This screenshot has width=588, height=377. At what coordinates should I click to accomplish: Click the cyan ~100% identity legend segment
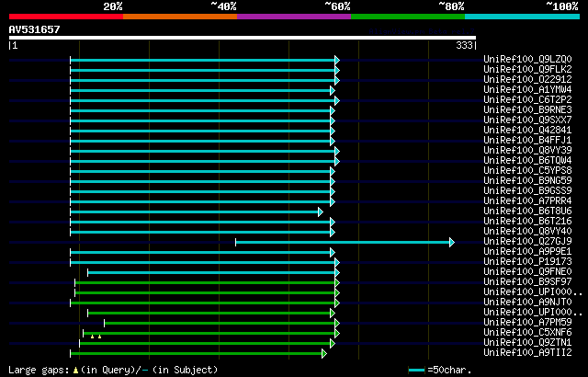[523, 17]
